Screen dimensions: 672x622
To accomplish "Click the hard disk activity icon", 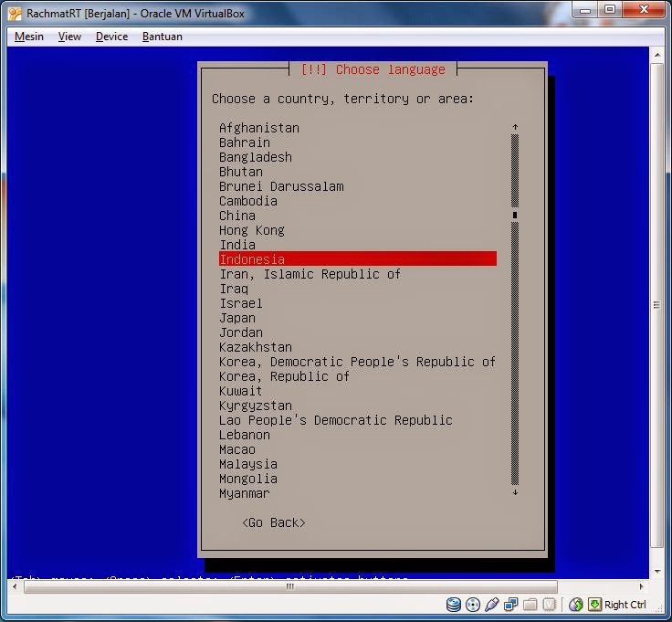I will click(x=454, y=605).
